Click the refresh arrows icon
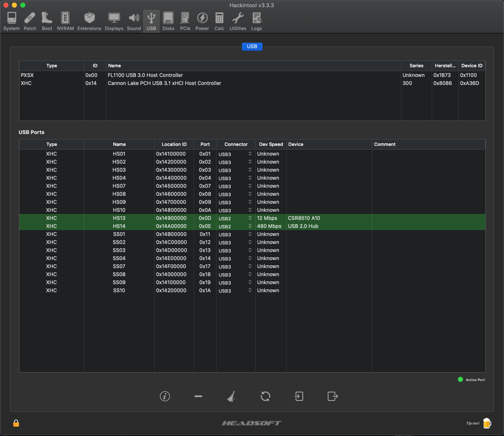 (266, 396)
